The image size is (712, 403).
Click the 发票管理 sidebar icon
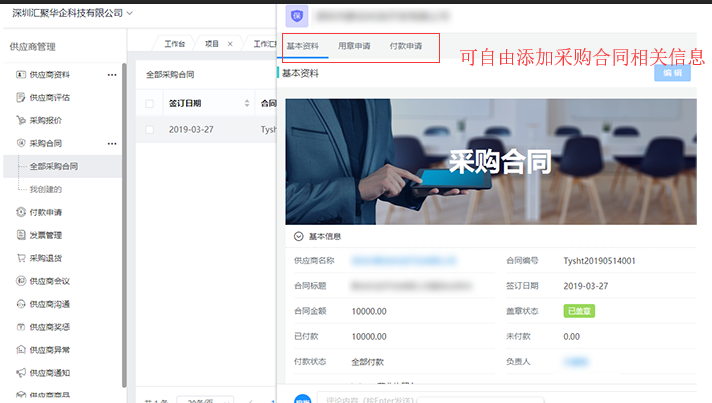[x=21, y=235]
